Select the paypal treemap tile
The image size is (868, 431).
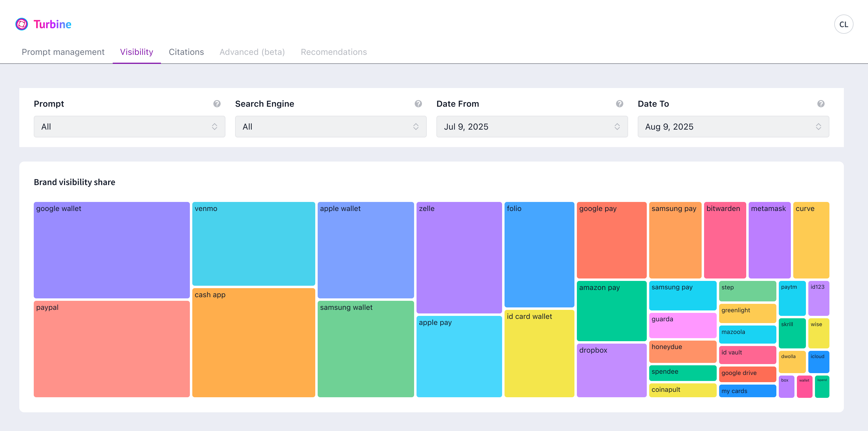112,349
